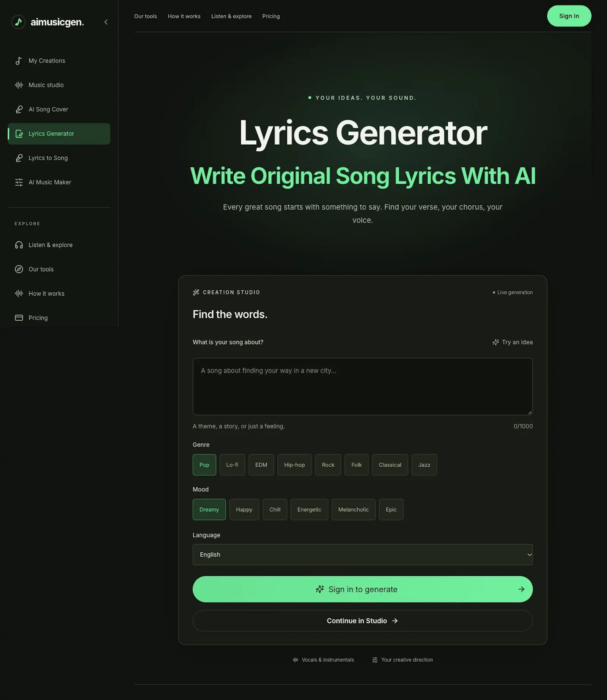607x700 pixels.
Task: Go to Listen & explore in top navigation
Action: pyautogui.click(x=231, y=16)
